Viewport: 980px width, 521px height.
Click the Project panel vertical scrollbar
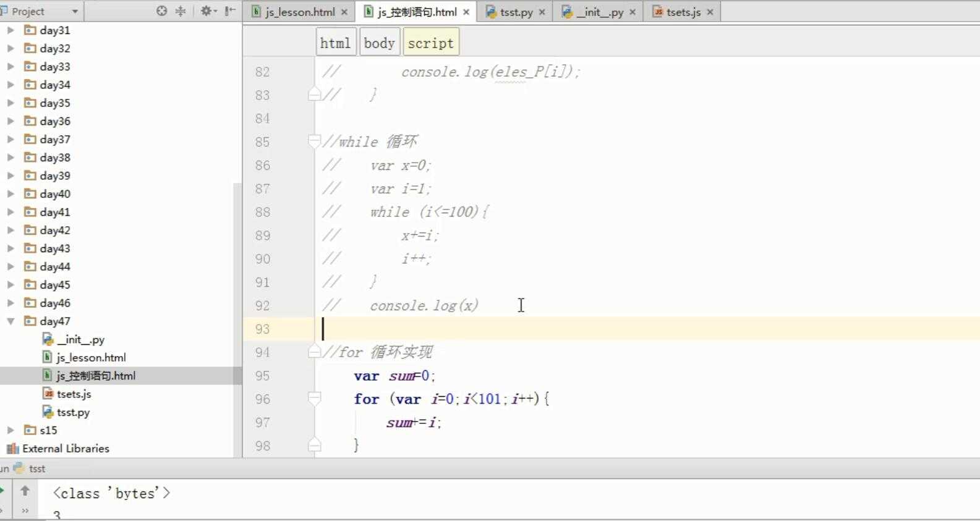coord(238,320)
